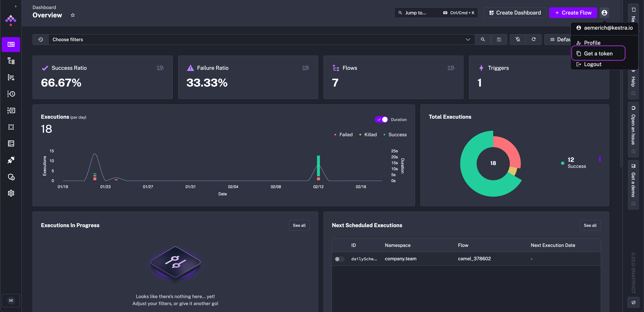Choose Logout from the user menu
This screenshot has width=644, height=312.
click(592, 64)
